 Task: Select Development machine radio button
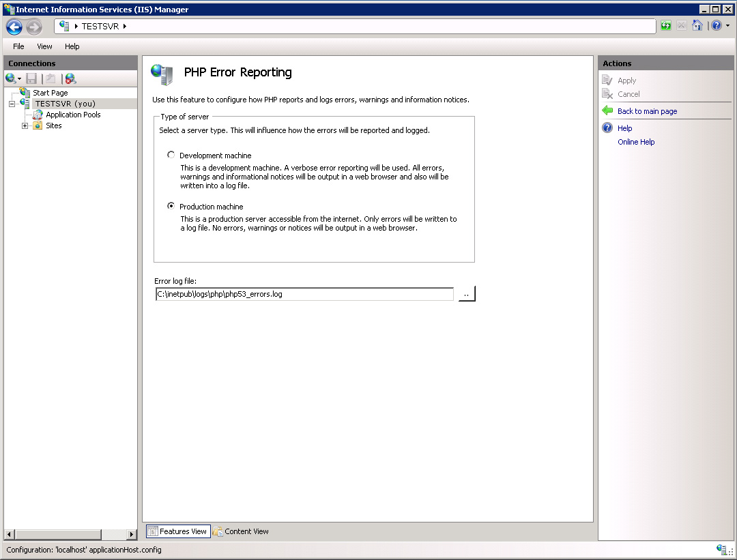171,155
